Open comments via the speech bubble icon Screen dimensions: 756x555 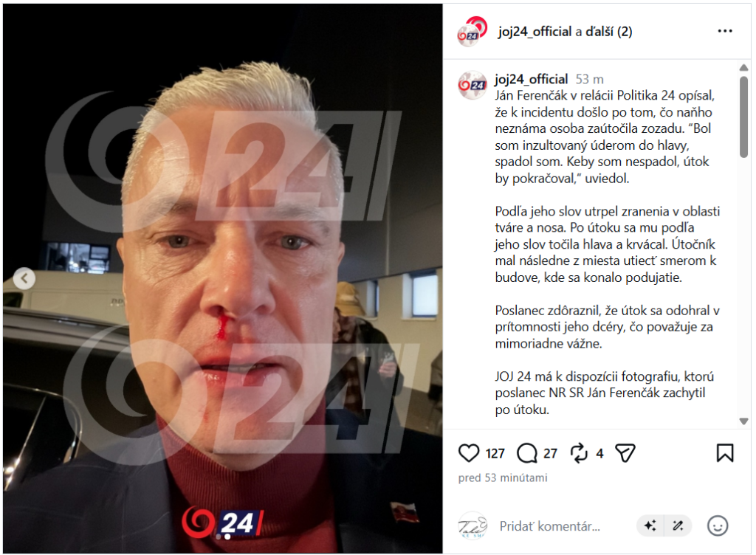[x=527, y=453]
